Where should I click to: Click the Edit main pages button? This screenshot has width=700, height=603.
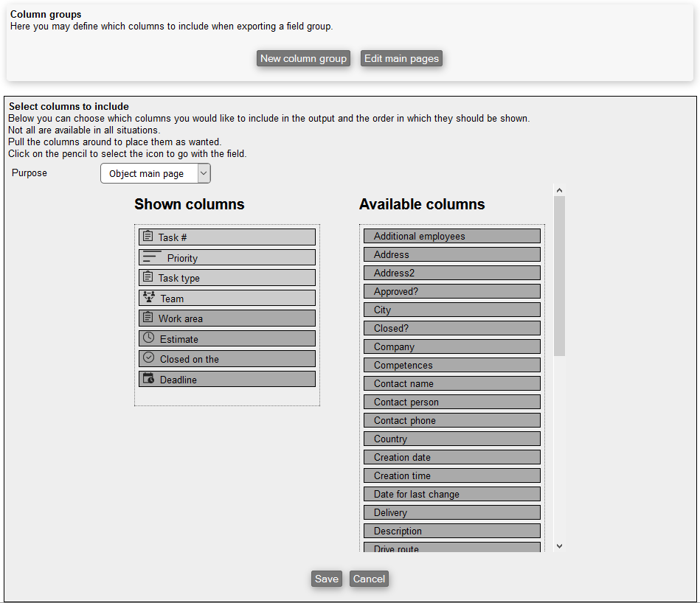tap(401, 59)
